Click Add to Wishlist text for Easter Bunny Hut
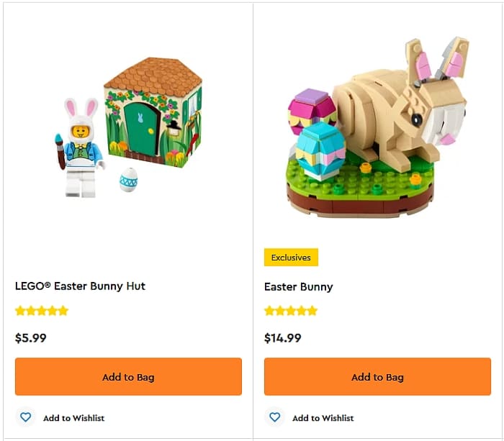The width and height of the screenshot is (504, 441). click(x=73, y=418)
